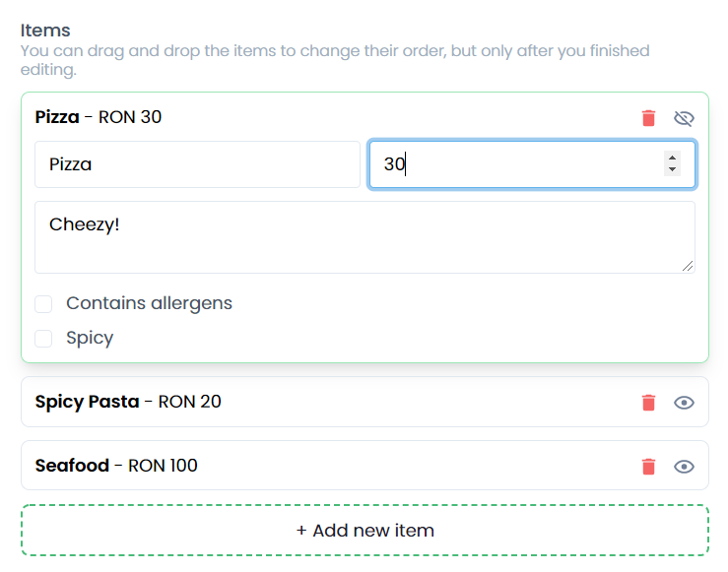Expand the Spicy Pasta item row

click(x=296, y=402)
